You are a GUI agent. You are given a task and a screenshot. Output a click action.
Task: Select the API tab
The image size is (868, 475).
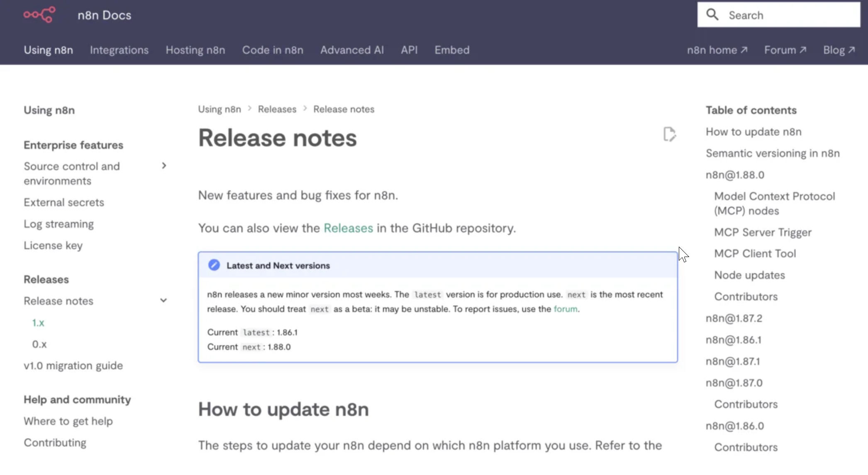click(409, 50)
